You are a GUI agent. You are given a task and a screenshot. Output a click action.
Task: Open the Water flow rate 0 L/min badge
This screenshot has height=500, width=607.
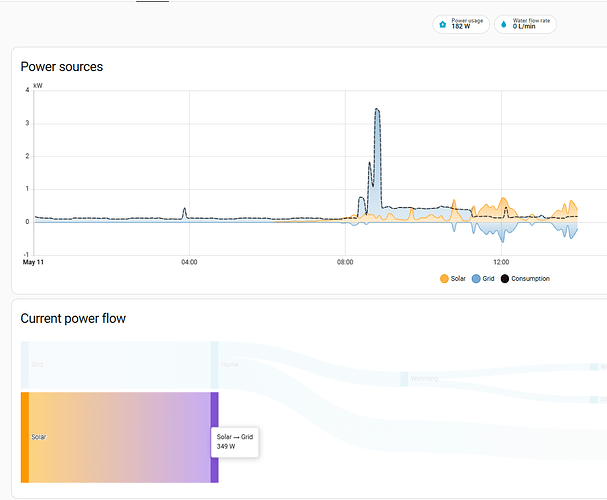tap(525, 24)
